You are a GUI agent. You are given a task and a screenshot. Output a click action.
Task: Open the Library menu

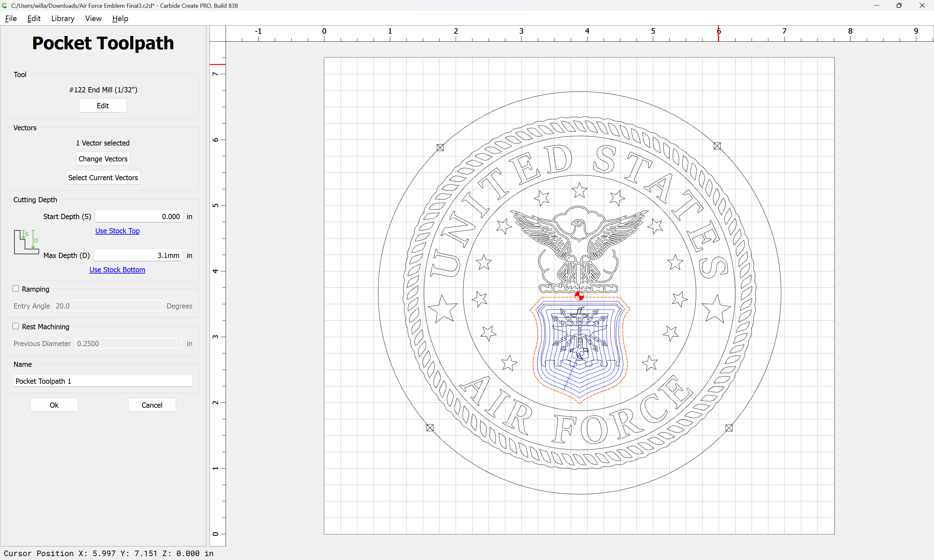click(x=63, y=18)
